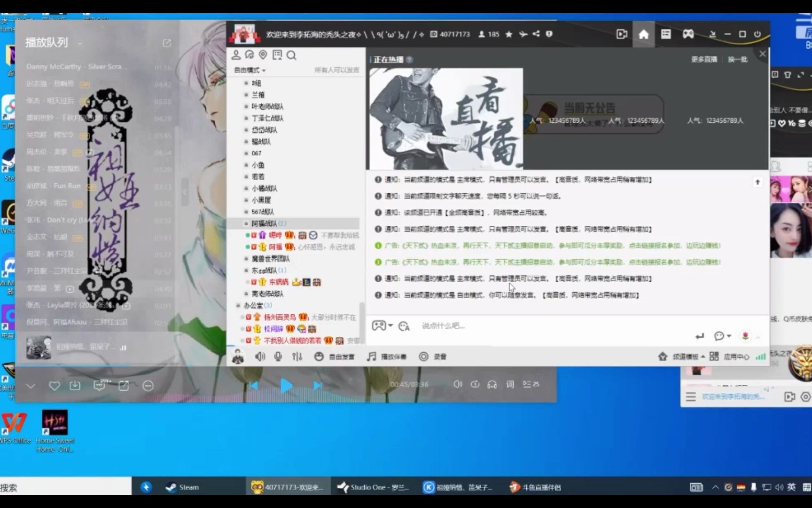Click the scroll-to-top arrow in chat
The width and height of the screenshot is (812, 508).
[757, 182]
